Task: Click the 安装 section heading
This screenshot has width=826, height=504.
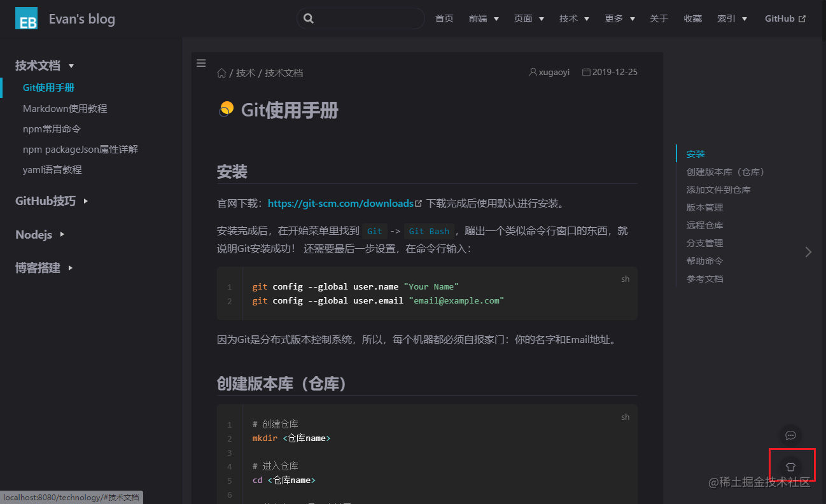Action: click(x=232, y=172)
